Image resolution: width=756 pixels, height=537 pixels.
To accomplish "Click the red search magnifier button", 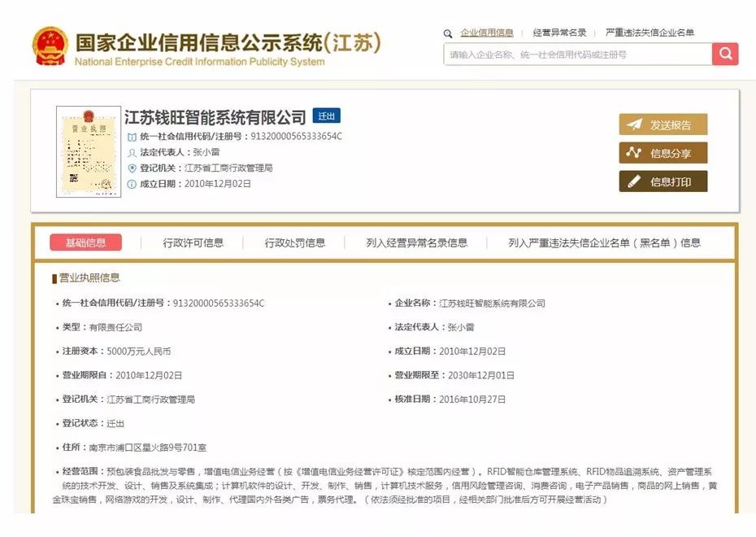I will click(725, 54).
